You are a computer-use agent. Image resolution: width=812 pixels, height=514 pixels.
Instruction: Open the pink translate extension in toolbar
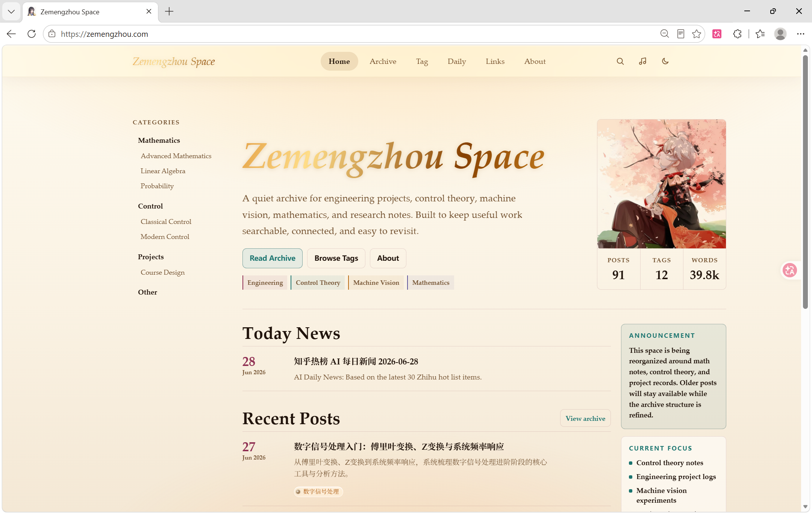(x=717, y=34)
